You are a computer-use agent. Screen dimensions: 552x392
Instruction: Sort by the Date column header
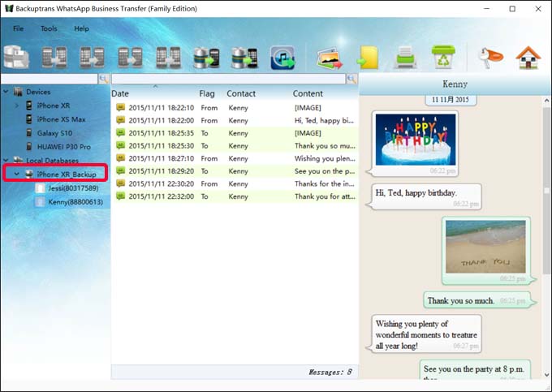coord(120,93)
